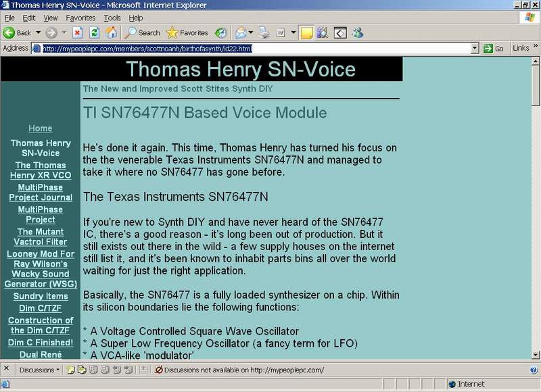The width and height of the screenshot is (541, 392).
Task: Refresh the current page
Action: 95,32
